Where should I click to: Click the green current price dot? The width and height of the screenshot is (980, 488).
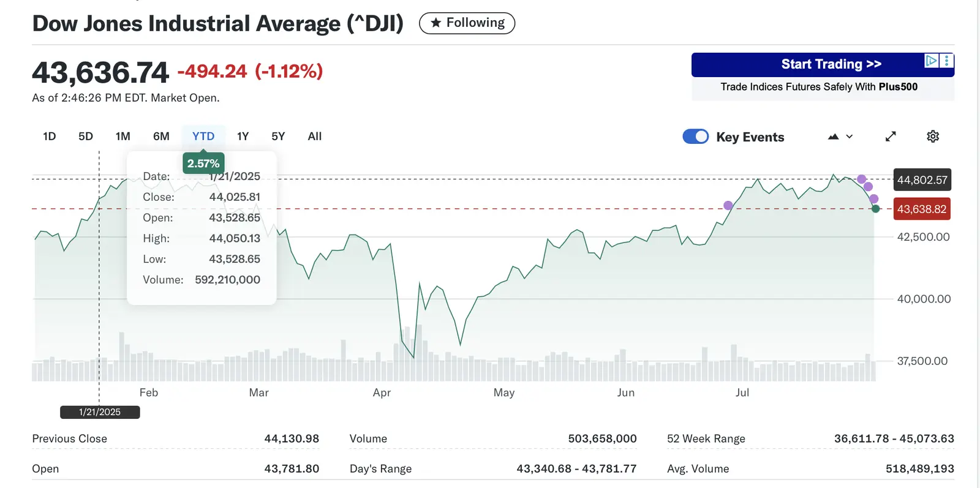(876, 209)
